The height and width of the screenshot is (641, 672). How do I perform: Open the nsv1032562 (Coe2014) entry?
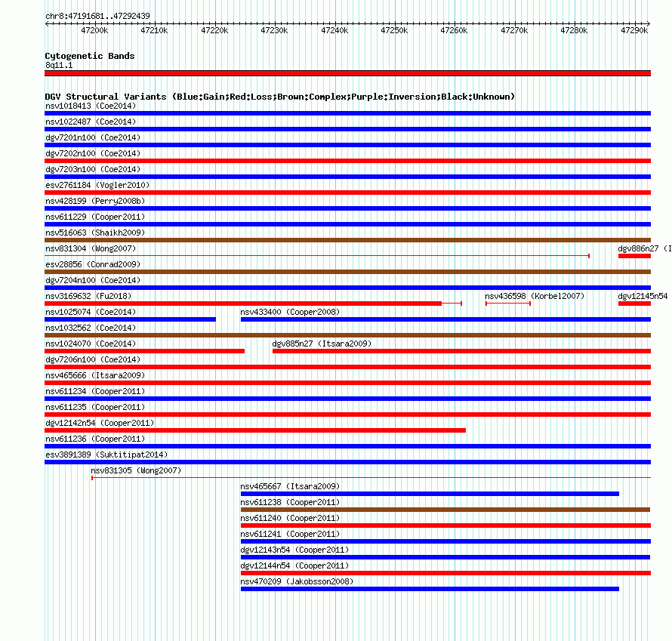pos(91,328)
